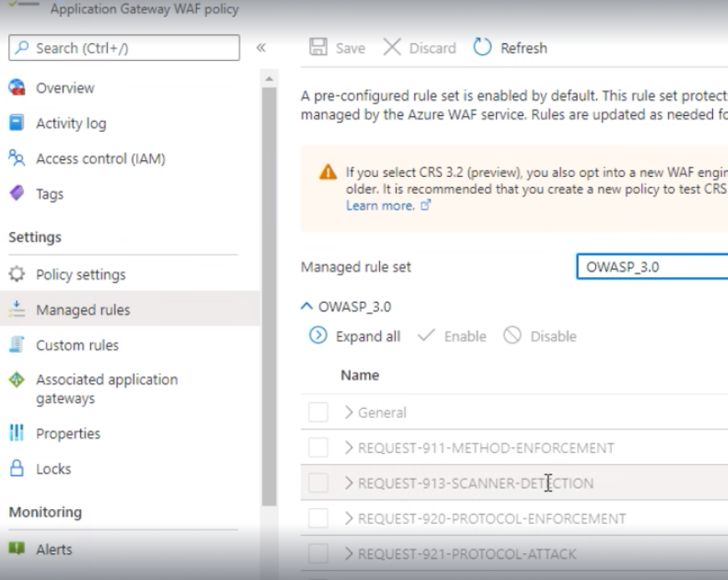Click the search magnifier icon

(x=22, y=48)
